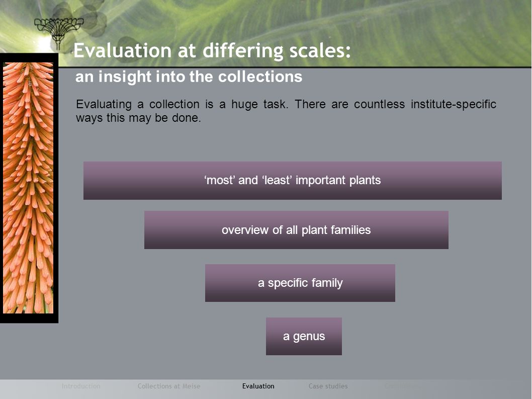Viewport: 532px width, 399px height.
Task: Click the 'ways this may be done.' text line
Action: pyautogui.click(x=138, y=118)
